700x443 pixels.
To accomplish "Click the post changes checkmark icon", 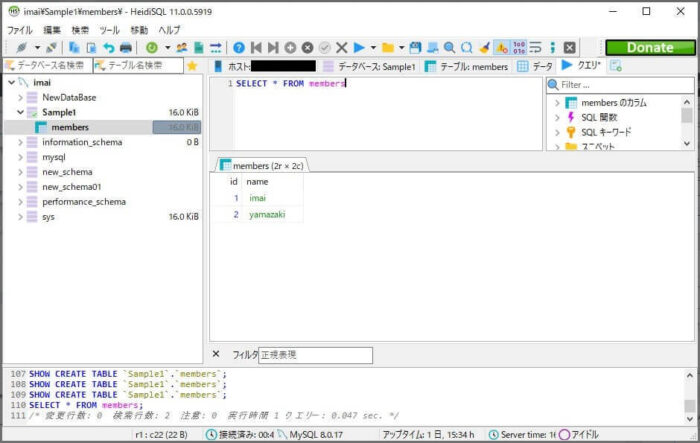I will 325,48.
